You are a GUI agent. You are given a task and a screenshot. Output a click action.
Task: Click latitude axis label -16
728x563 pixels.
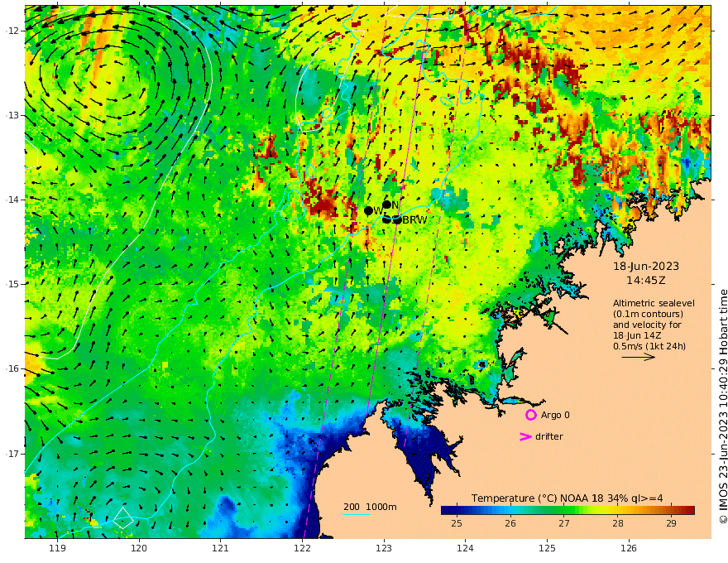coord(12,368)
